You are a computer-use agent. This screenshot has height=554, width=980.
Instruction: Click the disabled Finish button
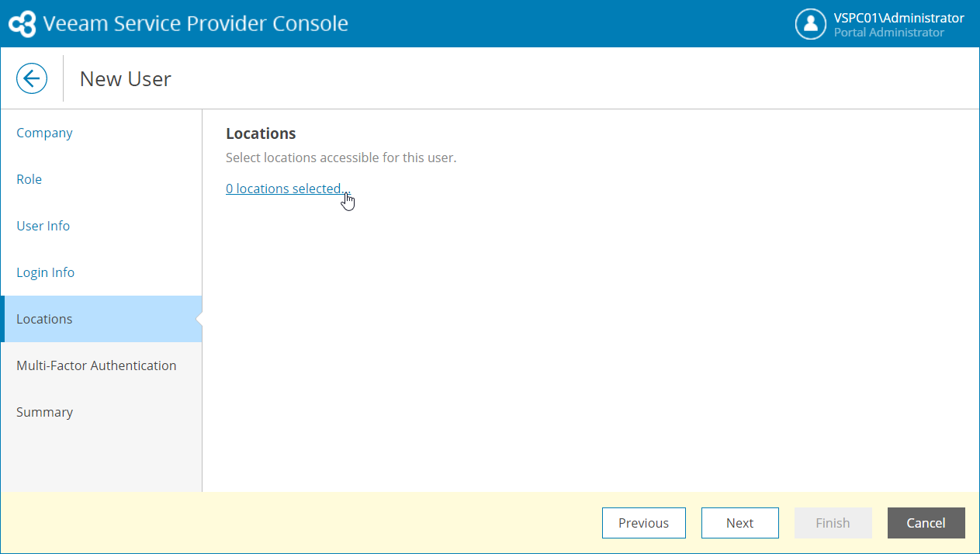833,523
